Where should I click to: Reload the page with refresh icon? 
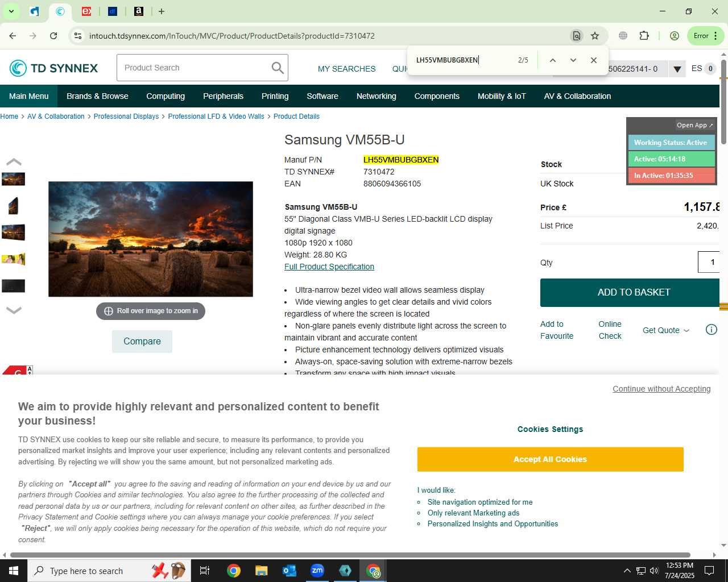tap(53, 36)
